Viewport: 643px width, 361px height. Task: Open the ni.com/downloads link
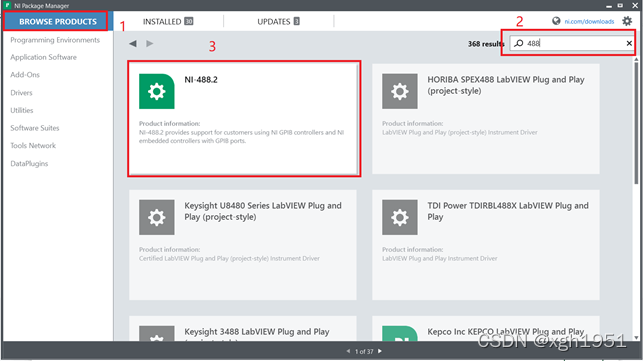point(589,21)
